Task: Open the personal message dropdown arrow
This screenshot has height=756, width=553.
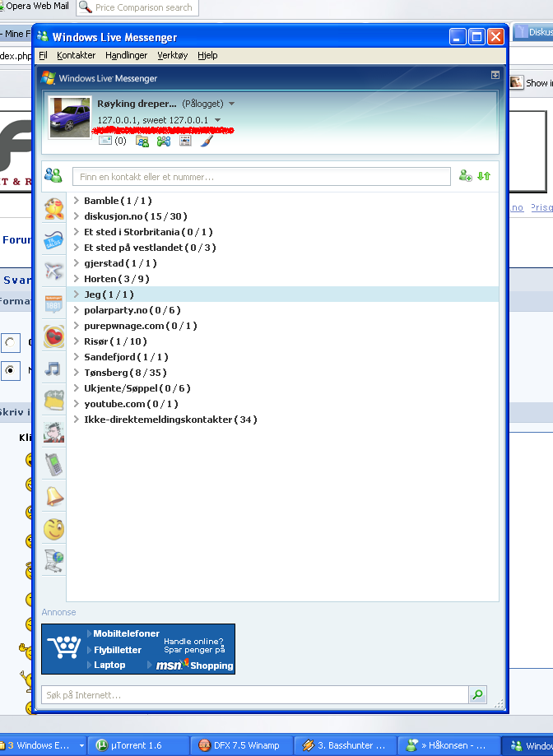Action: point(217,120)
